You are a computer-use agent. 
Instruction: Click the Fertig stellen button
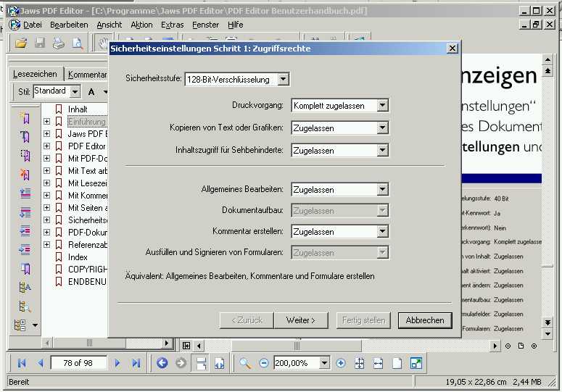pos(363,320)
